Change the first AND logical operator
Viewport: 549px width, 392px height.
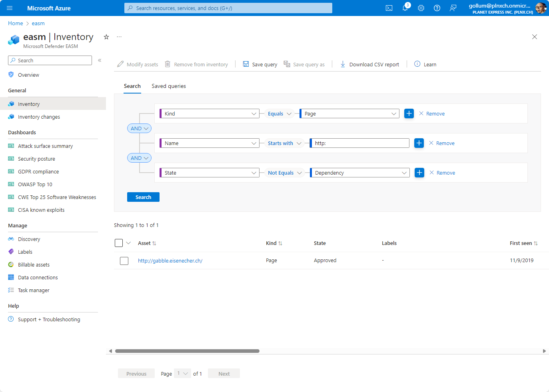pos(139,128)
